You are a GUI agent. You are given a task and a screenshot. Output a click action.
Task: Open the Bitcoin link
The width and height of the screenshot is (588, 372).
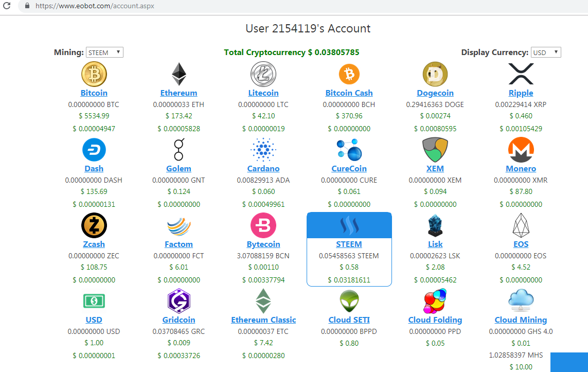tap(94, 93)
